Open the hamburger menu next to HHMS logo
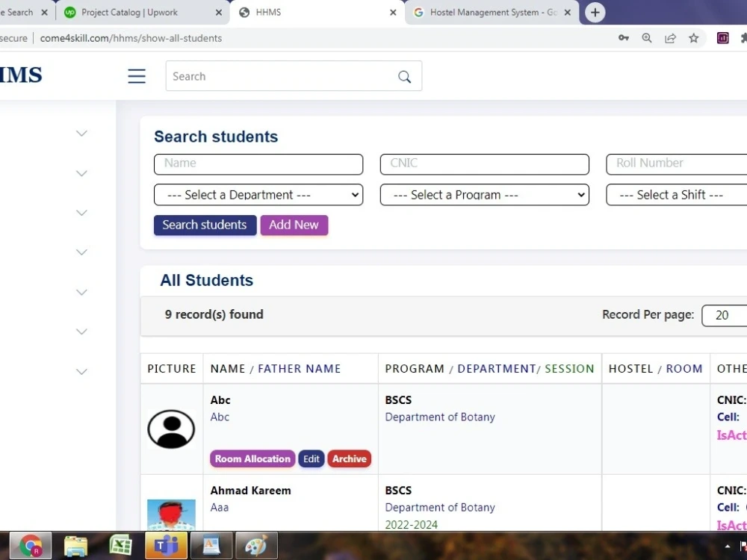This screenshot has width=747, height=560. [137, 76]
